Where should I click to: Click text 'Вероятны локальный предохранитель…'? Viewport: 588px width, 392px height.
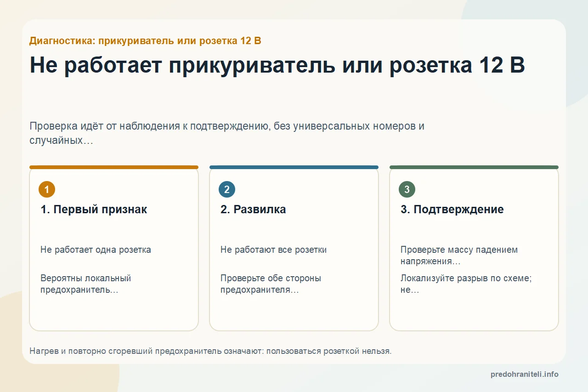click(86, 284)
